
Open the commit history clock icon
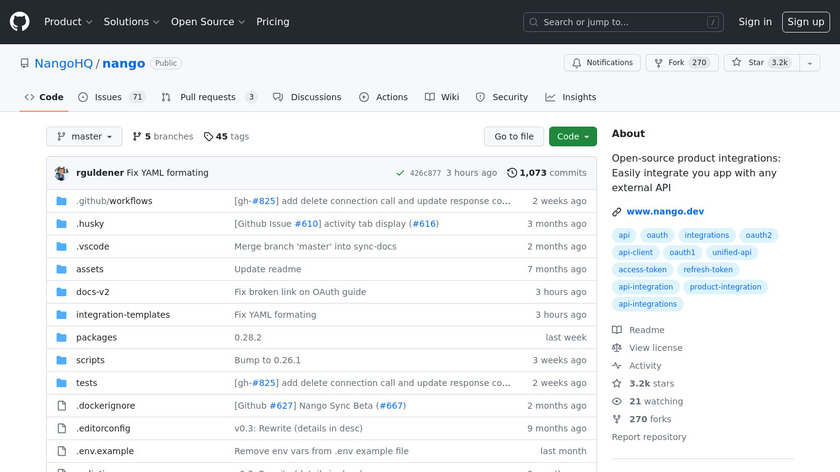[512, 173]
